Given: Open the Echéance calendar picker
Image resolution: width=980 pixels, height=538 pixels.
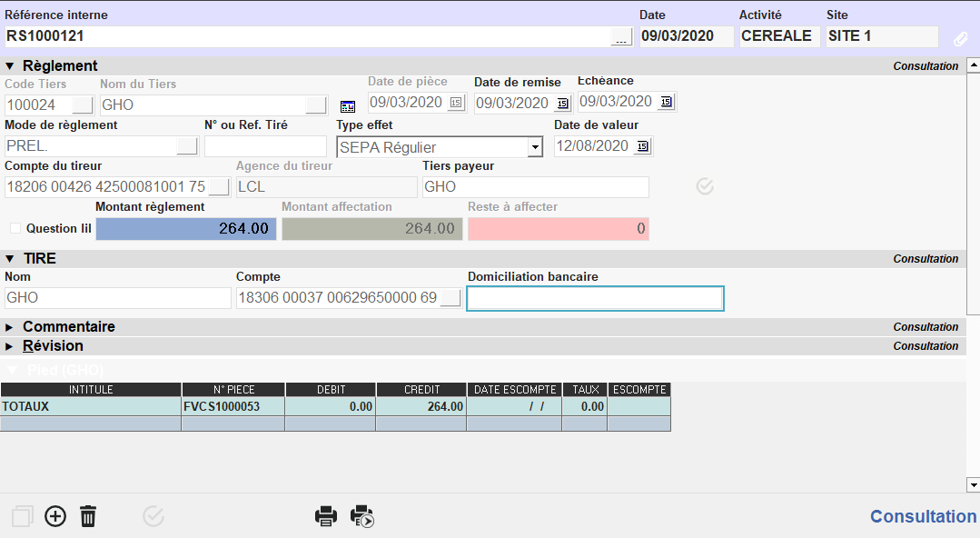Looking at the screenshot, I should pos(666,102).
